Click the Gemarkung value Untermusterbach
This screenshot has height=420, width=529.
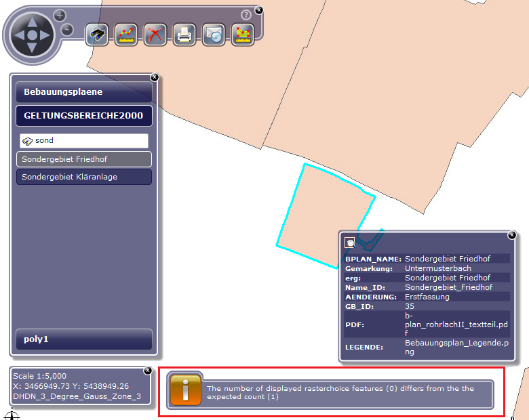[438, 268]
